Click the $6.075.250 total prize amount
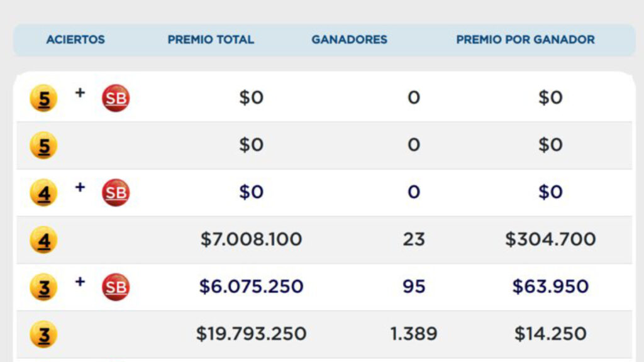644x362 pixels. [x=251, y=287]
